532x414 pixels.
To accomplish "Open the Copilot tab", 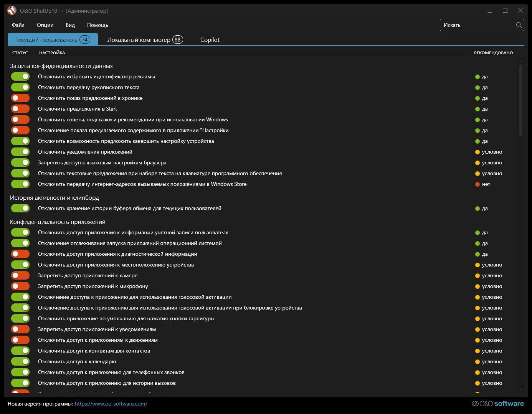I will coord(210,40).
